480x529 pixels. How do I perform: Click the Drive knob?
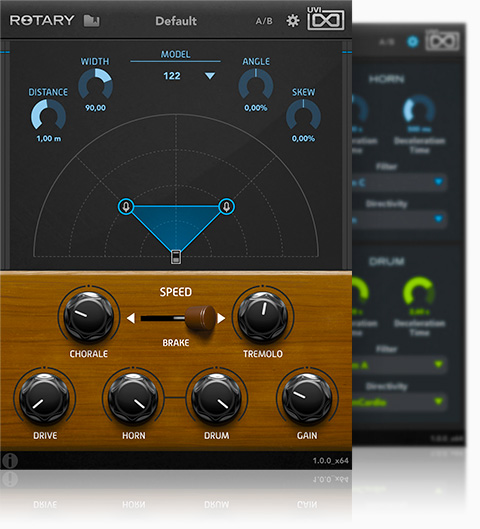pyautogui.click(x=45, y=398)
